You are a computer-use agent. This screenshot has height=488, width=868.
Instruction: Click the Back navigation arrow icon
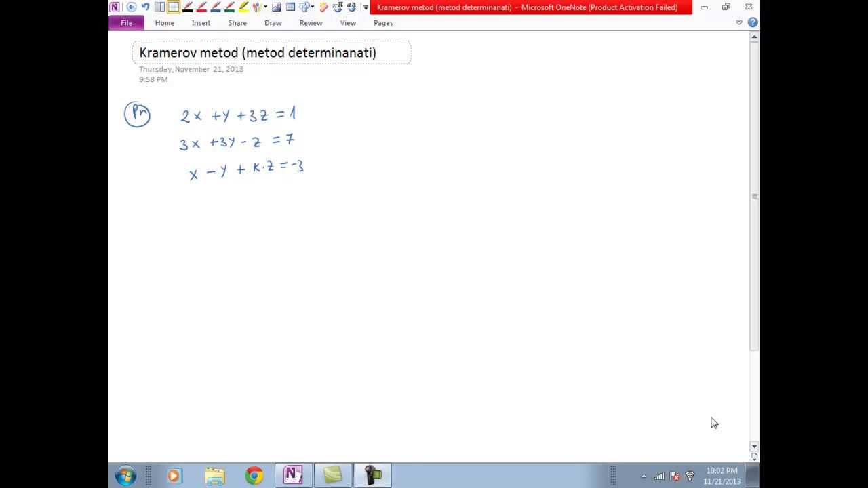(x=132, y=7)
